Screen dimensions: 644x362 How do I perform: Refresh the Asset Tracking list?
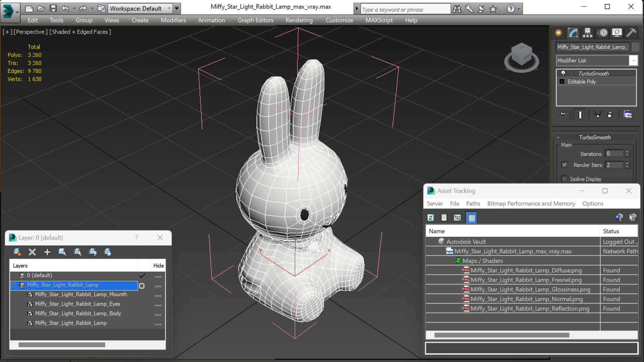click(x=431, y=218)
